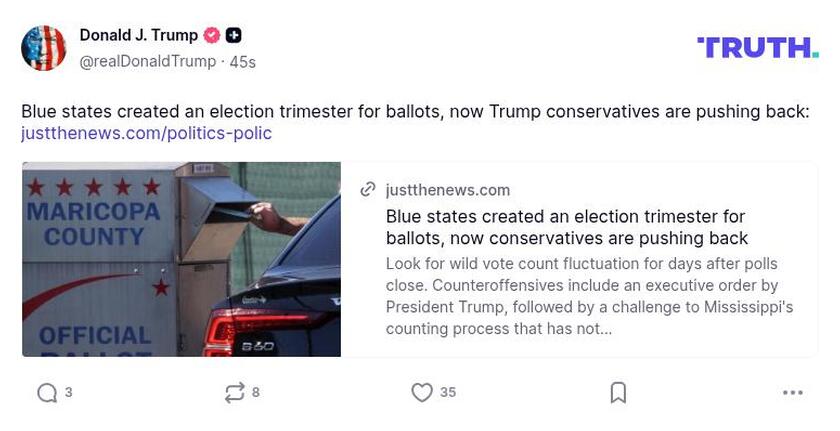Image resolution: width=840 pixels, height=431 pixels.
Task: Like the post with the heart icon
Action: coord(422,393)
